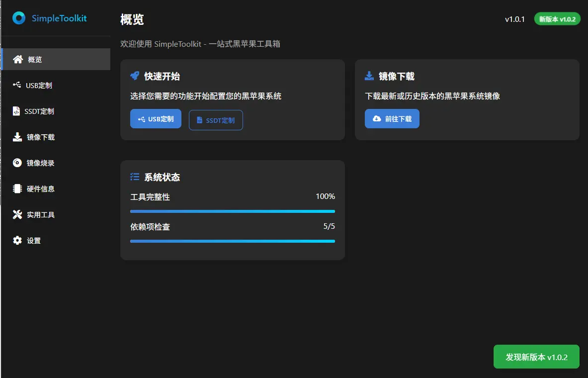Click the download icon beside sidebar 镜像下载
Screen dimensions: 588x378
tap(17, 137)
